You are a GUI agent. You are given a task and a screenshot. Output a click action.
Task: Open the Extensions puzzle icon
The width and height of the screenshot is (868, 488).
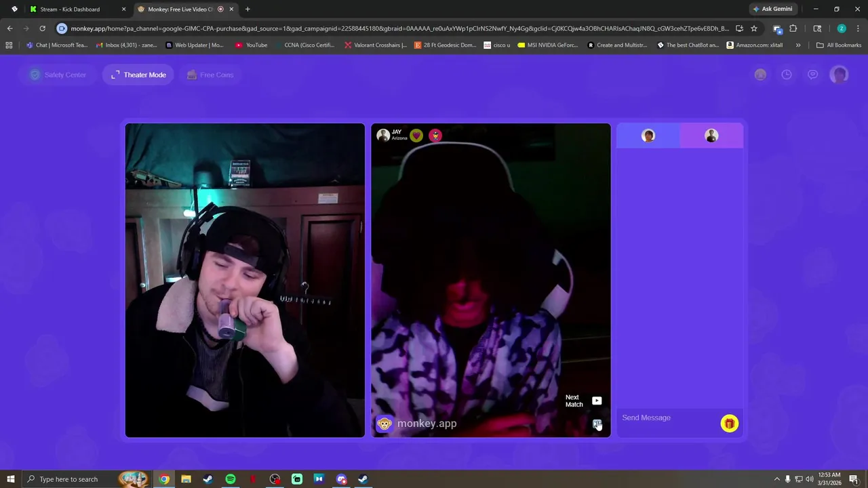pyautogui.click(x=793, y=28)
